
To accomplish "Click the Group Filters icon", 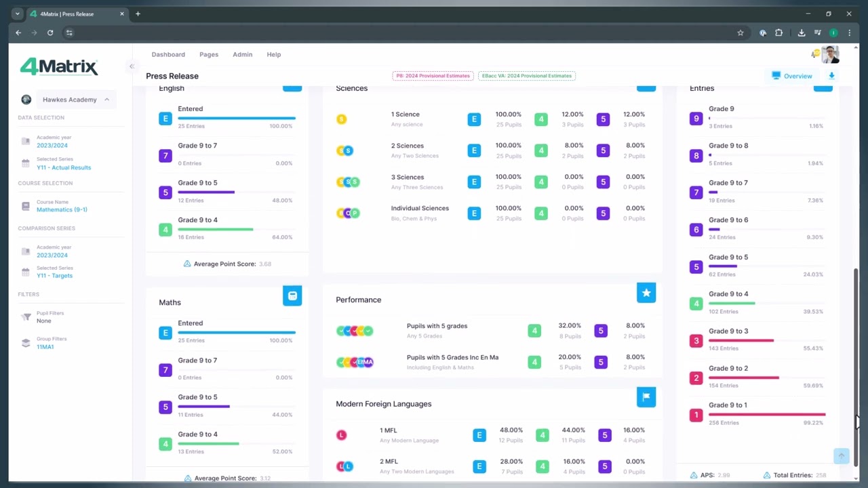I will click(26, 343).
